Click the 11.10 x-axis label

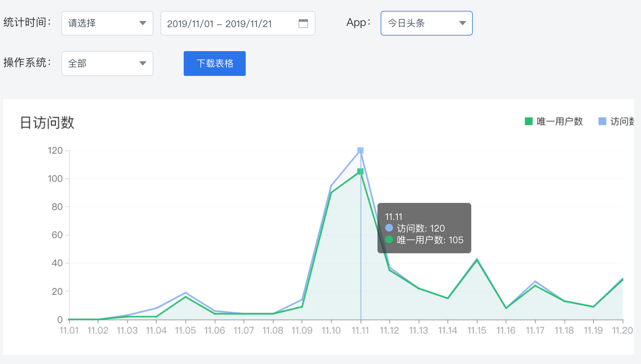coord(331,330)
